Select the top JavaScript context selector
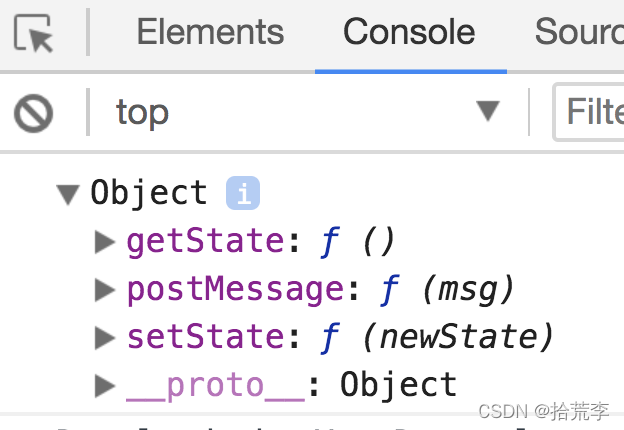This screenshot has width=624, height=430. tap(308, 113)
